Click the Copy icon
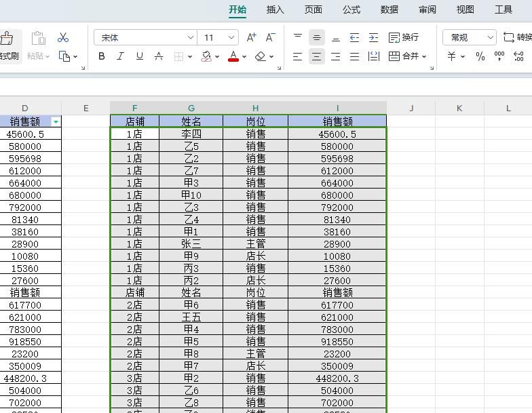The height and width of the screenshot is (413, 532). pos(64,56)
